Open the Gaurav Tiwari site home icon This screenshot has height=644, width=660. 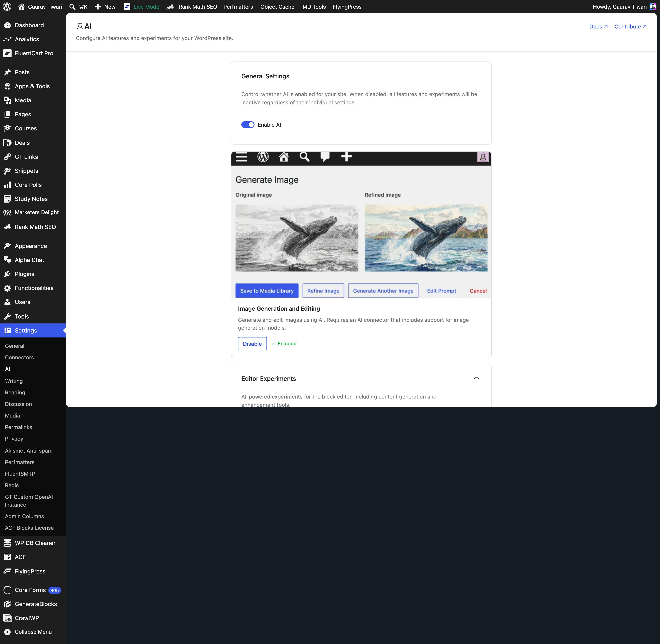click(x=21, y=7)
